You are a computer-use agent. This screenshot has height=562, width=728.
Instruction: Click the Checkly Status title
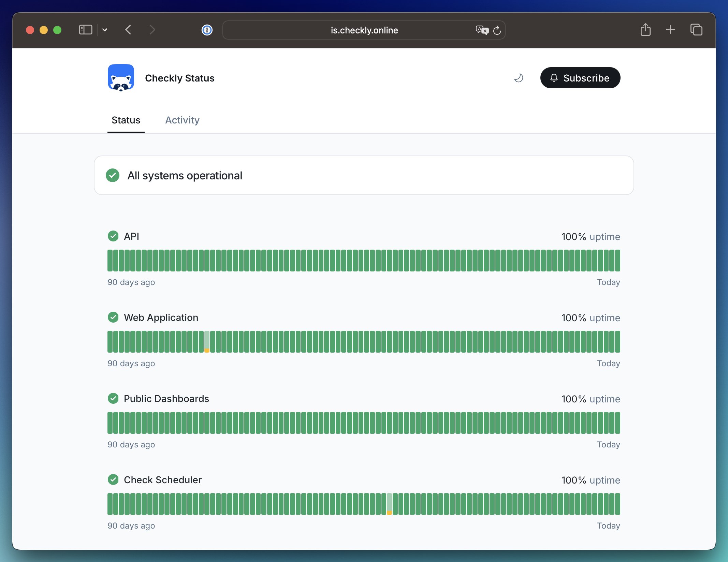[180, 78]
